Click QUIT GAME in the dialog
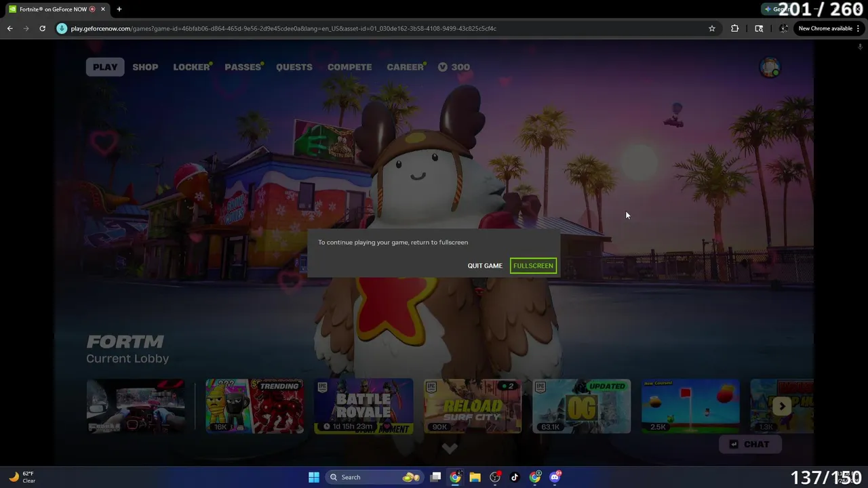 tap(485, 266)
